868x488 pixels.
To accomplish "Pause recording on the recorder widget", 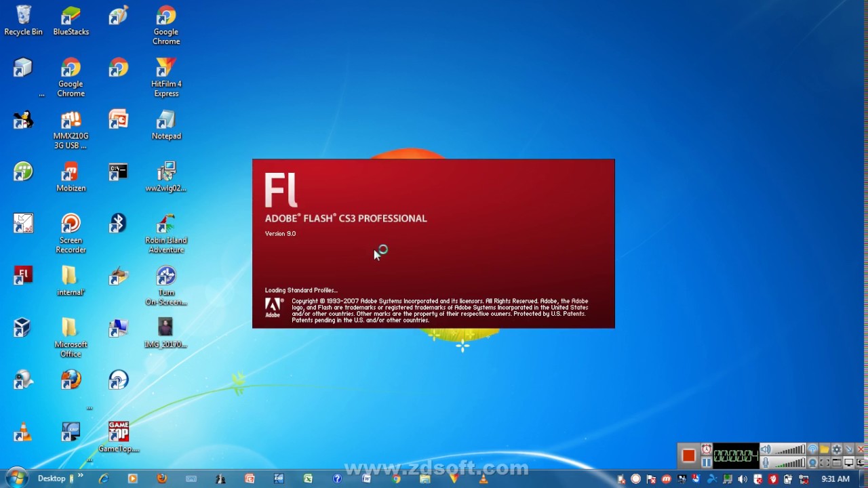I will tap(706, 462).
